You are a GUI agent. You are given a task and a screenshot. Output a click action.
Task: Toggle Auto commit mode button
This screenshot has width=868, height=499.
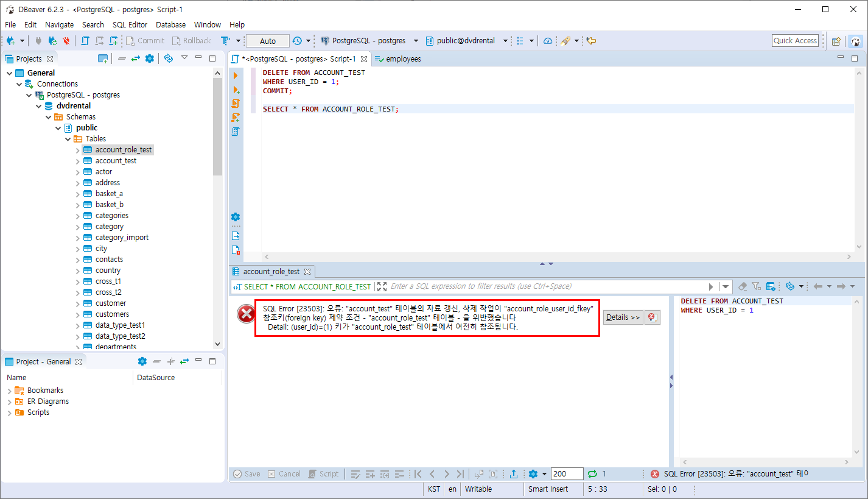[268, 41]
